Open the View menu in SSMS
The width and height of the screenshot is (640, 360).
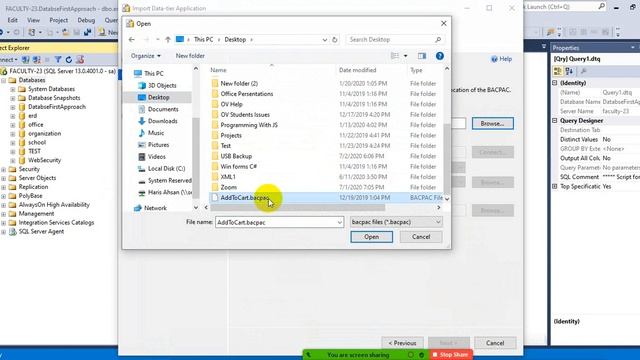coord(33,20)
